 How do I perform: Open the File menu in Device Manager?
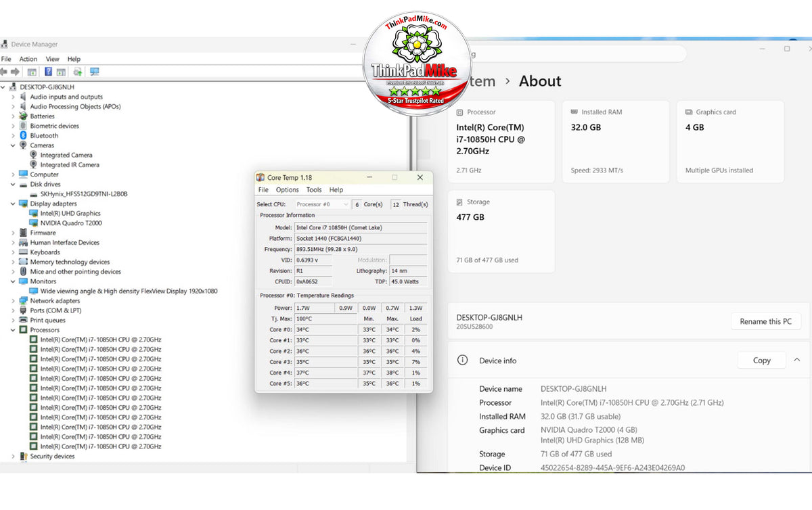6,60
